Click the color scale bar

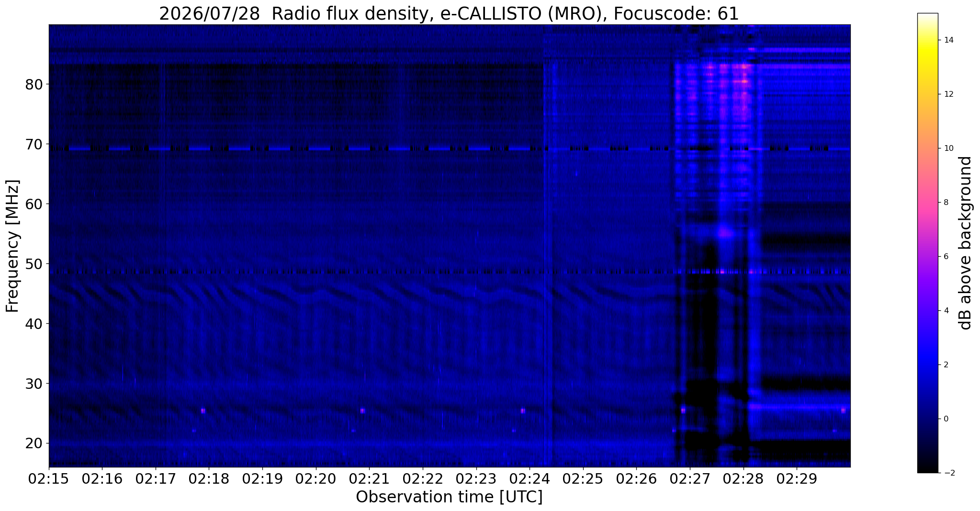[927, 243]
